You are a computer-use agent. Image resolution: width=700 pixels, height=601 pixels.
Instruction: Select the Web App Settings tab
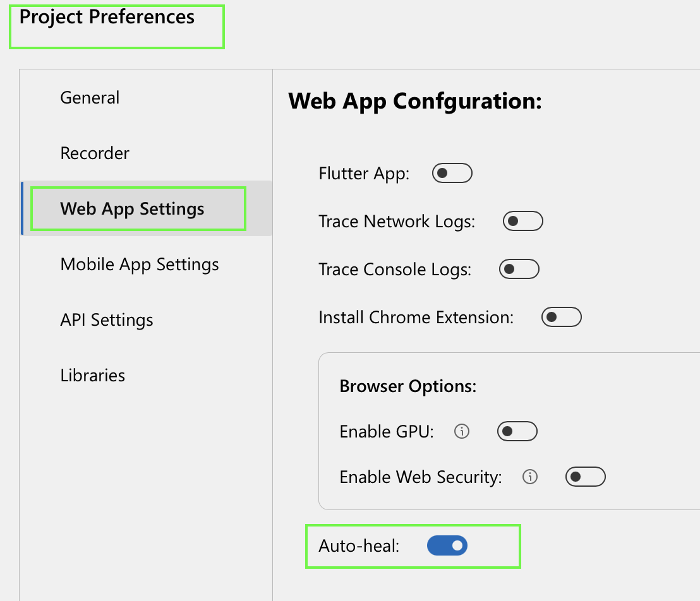(132, 209)
